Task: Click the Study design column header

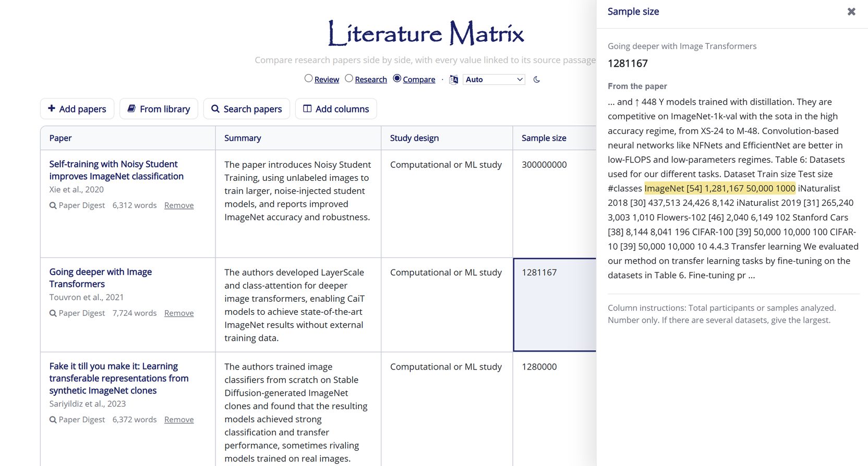Action: (447, 138)
